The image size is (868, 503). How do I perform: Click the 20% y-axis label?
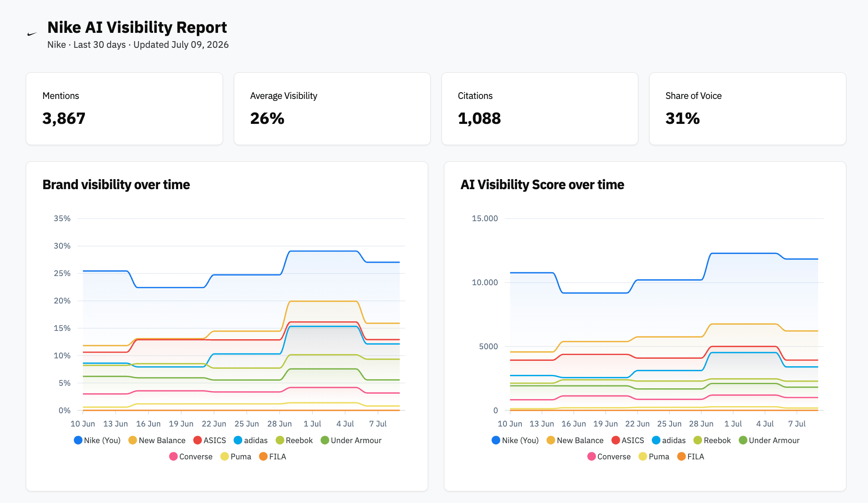pos(62,301)
